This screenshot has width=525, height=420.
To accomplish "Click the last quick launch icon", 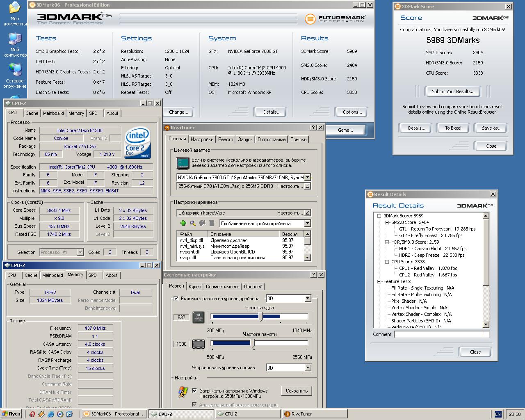I will (x=69, y=414).
